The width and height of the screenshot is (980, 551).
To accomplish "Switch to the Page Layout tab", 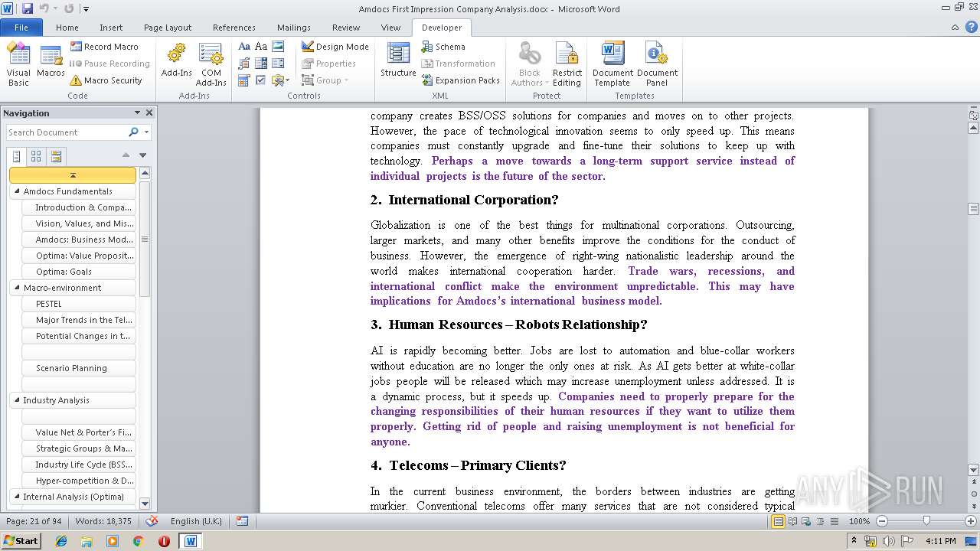I will tap(168, 28).
